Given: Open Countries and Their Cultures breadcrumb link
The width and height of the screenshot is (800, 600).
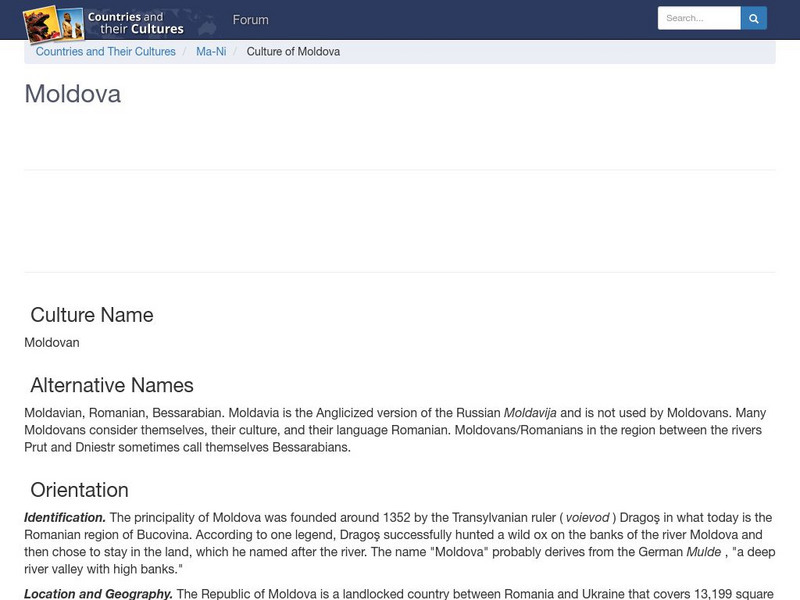Looking at the screenshot, I should [106, 52].
